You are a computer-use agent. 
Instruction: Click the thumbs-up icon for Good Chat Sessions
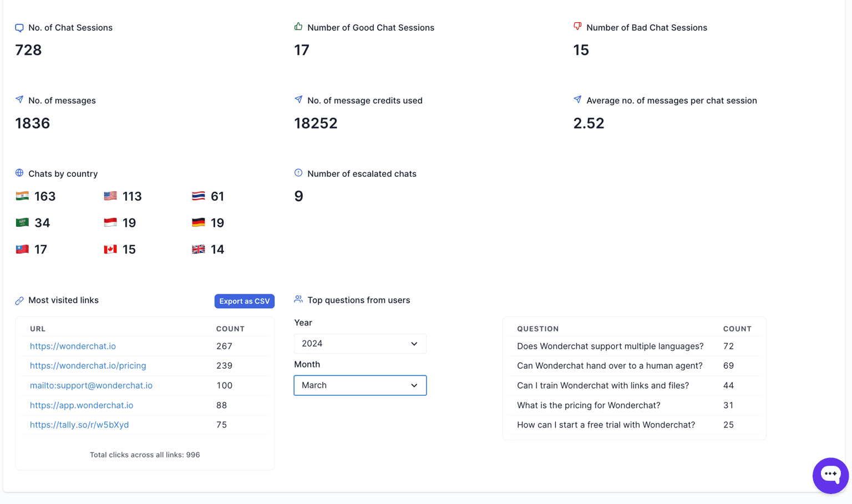(x=298, y=27)
